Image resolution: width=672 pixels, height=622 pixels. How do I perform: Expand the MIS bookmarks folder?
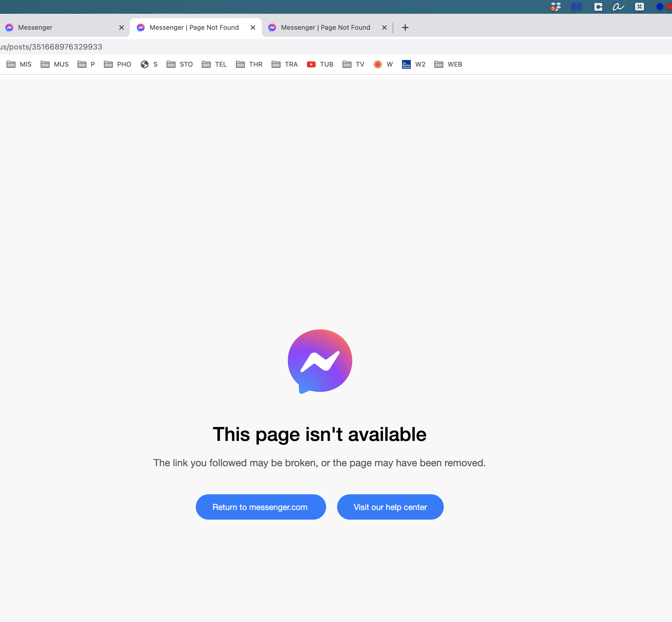tap(19, 64)
